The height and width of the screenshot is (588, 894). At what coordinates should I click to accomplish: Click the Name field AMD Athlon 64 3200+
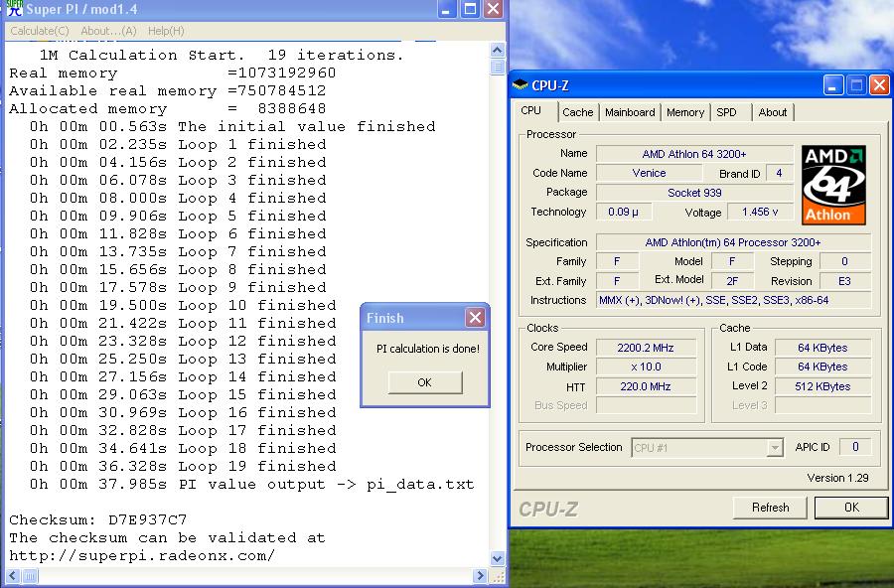(694, 154)
